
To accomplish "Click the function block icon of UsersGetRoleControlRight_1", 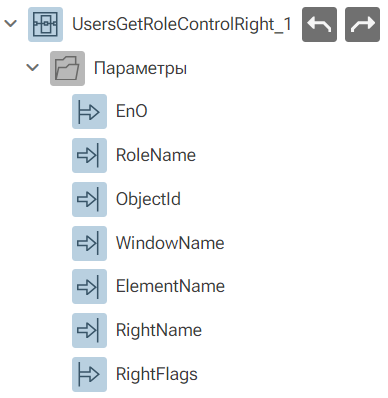I will point(45,24).
